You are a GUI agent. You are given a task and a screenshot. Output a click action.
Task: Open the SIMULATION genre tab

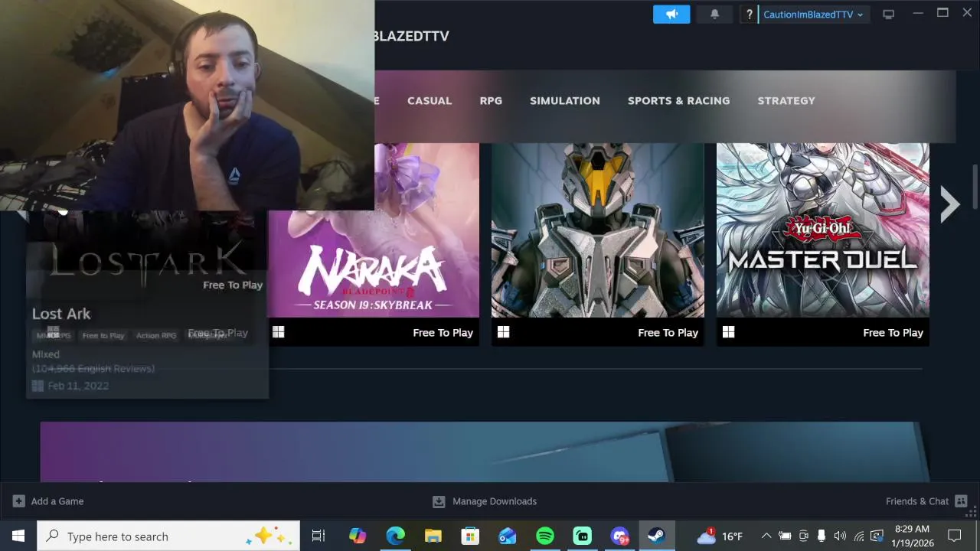pos(565,100)
